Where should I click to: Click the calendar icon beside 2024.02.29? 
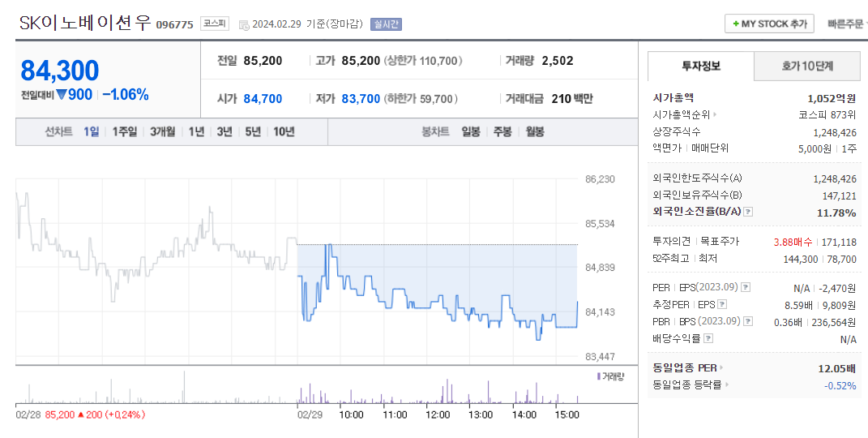[x=244, y=25]
